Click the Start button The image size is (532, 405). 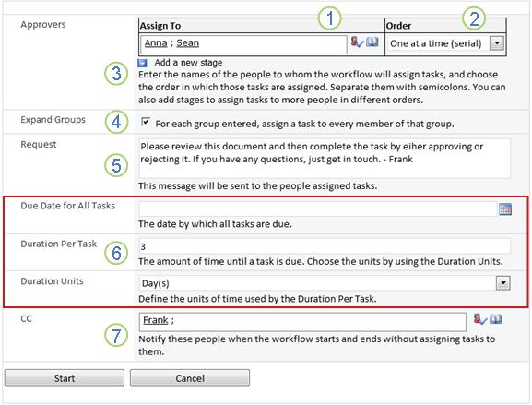65,378
